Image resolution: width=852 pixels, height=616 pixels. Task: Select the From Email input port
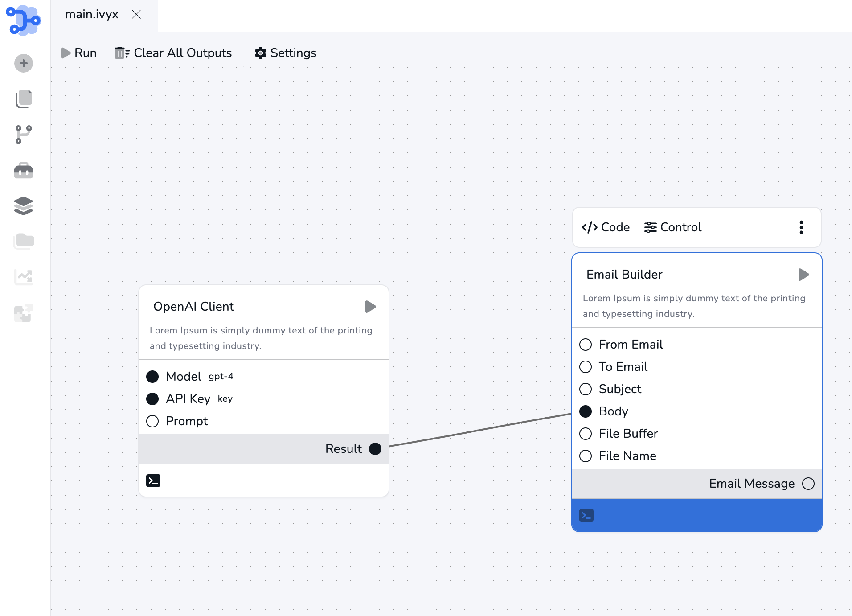coord(586,345)
